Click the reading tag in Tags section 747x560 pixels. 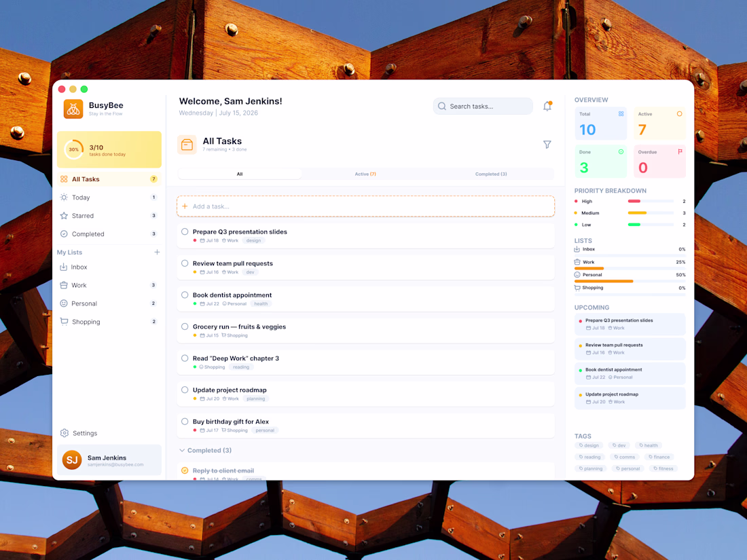[x=589, y=457]
